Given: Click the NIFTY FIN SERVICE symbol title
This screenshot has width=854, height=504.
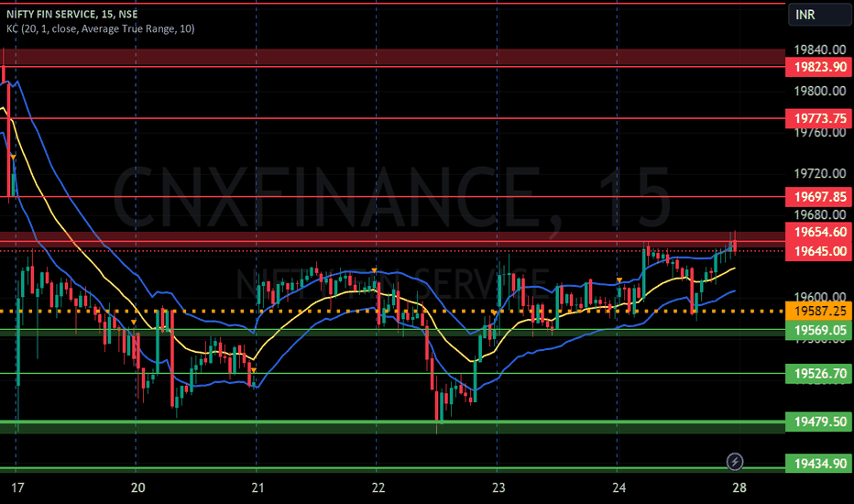Looking at the screenshot, I should tap(71, 14).
